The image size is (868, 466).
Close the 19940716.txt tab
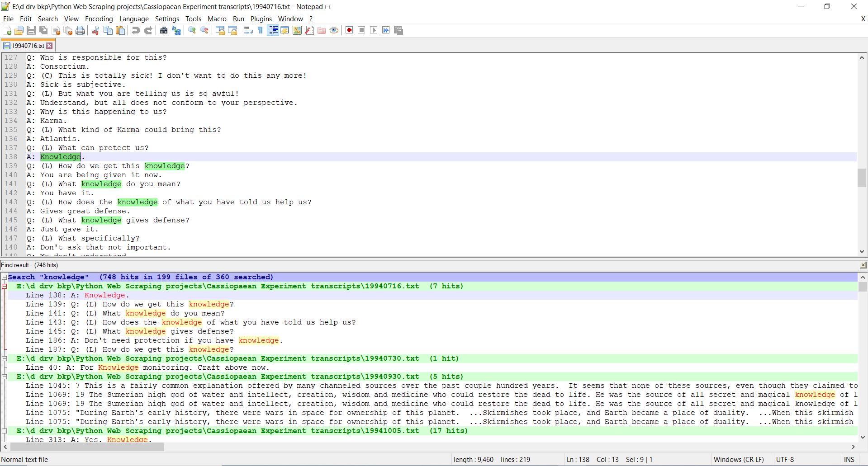(x=50, y=46)
